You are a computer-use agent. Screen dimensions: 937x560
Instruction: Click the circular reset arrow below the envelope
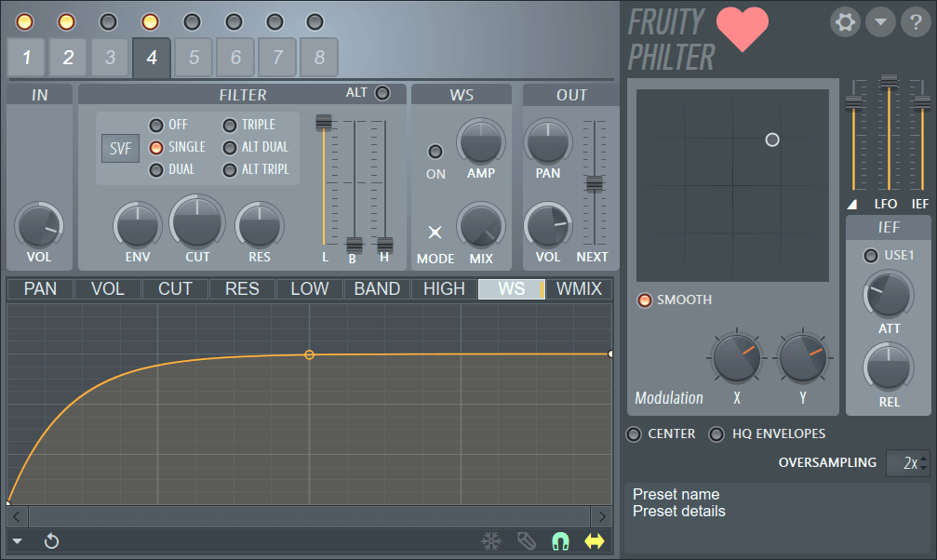(x=51, y=540)
